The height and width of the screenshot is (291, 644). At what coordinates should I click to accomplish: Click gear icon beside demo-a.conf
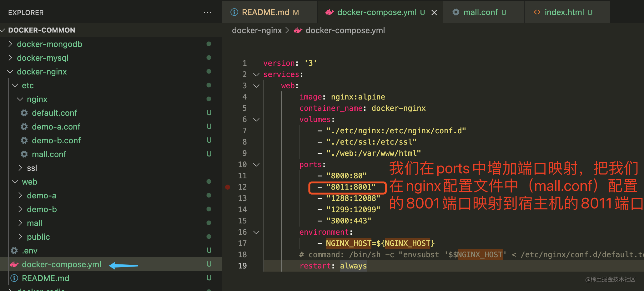[24, 126]
